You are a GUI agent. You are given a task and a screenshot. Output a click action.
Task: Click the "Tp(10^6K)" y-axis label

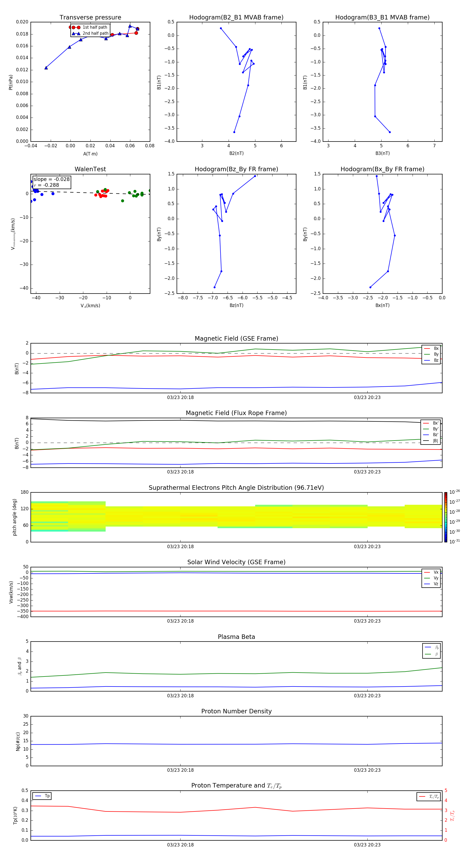click(15, 815)
